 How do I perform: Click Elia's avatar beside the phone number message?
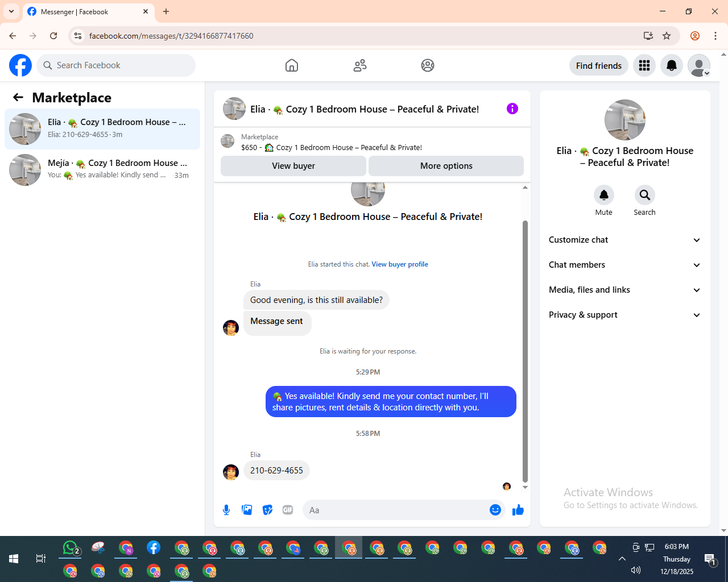tap(231, 472)
